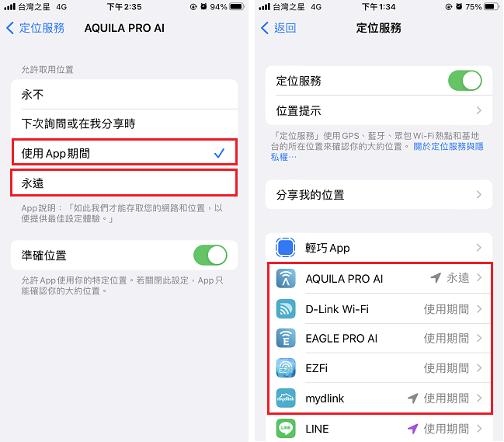Image resolution: width=504 pixels, height=442 pixels.
Task: Tap the D-Link Wi-Fi app icon
Action: click(x=286, y=309)
